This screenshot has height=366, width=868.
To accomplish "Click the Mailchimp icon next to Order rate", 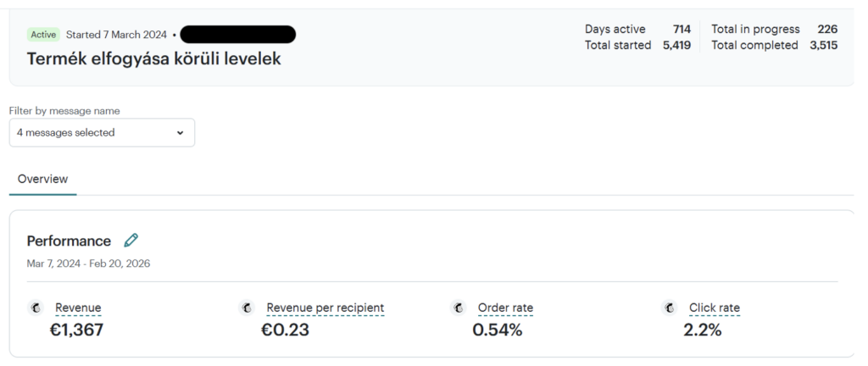I will [x=458, y=308].
